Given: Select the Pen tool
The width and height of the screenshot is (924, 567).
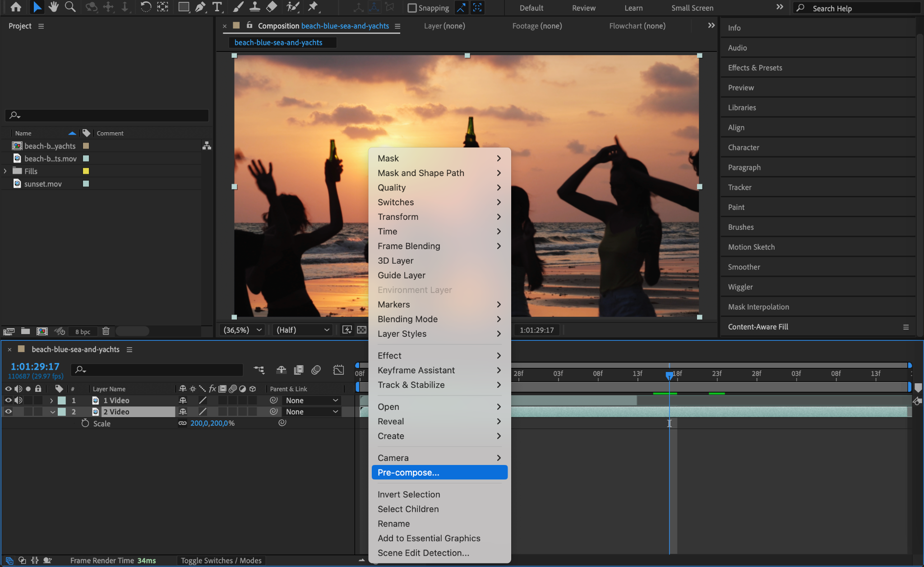Looking at the screenshot, I should pyautogui.click(x=200, y=7).
